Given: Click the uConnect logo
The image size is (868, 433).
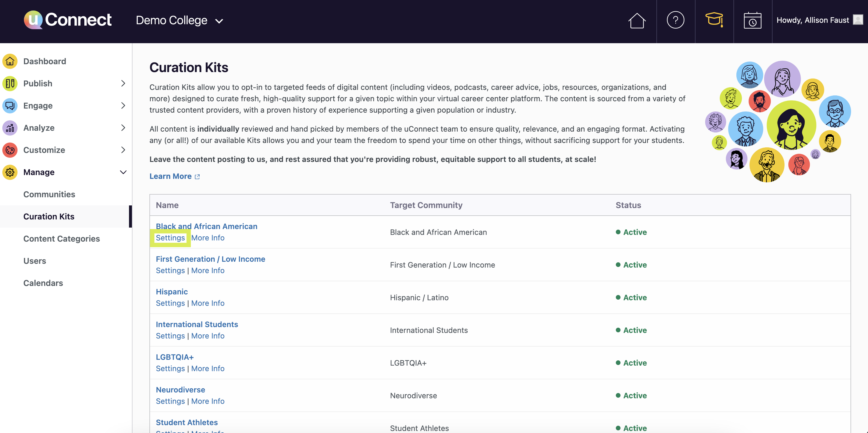Looking at the screenshot, I should pos(68,20).
